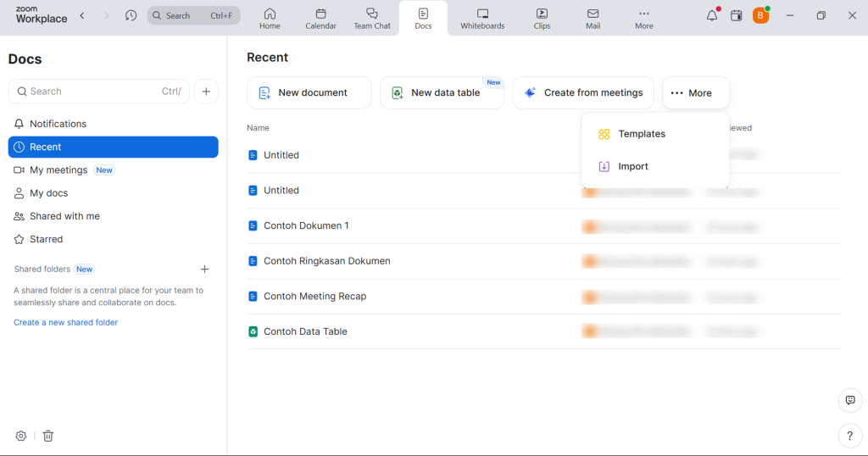Focus the Docs sidebar search field
The width and height of the screenshot is (868, 456).
point(98,92)
